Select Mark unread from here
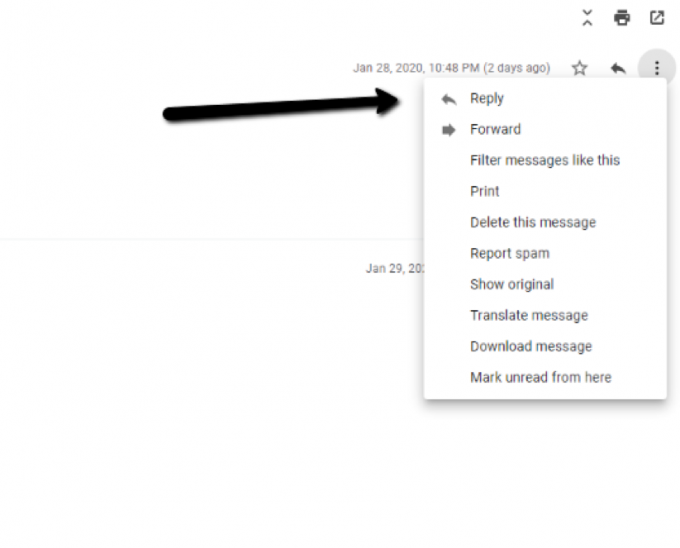 [x=545, y=377]
